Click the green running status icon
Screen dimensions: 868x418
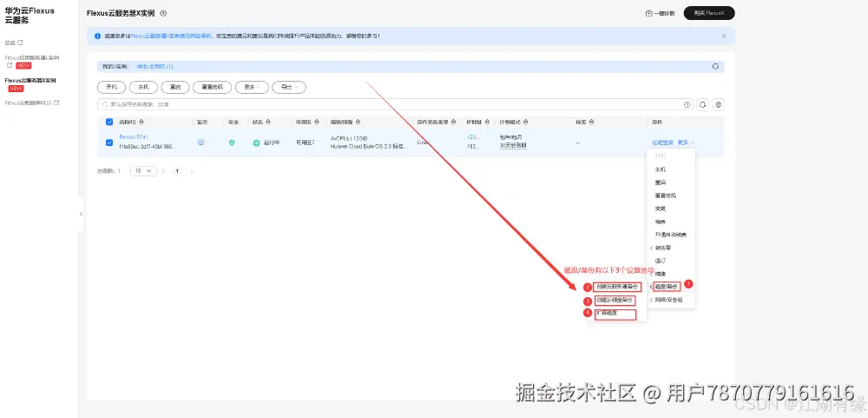pos(256,143)
